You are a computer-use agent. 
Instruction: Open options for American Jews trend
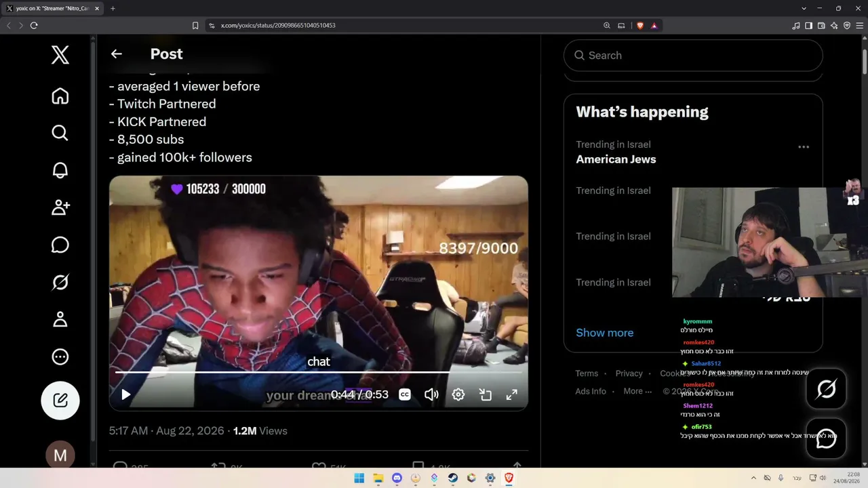pos(804,146)
